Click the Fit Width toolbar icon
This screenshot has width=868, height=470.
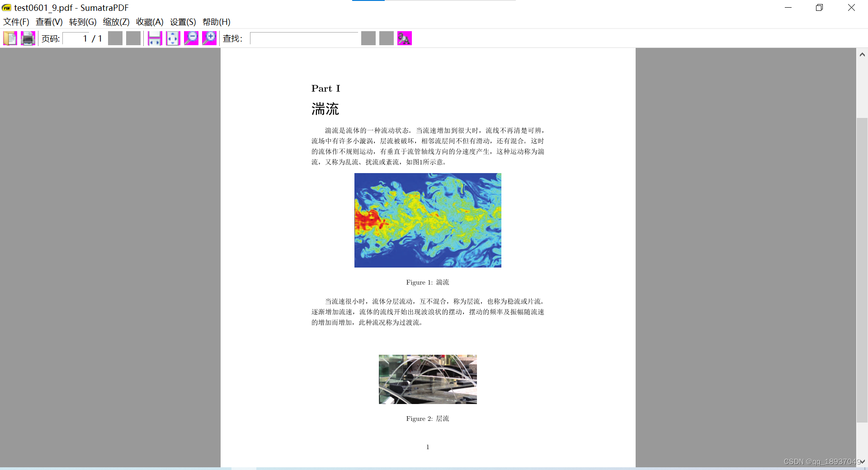coord(155,38)
